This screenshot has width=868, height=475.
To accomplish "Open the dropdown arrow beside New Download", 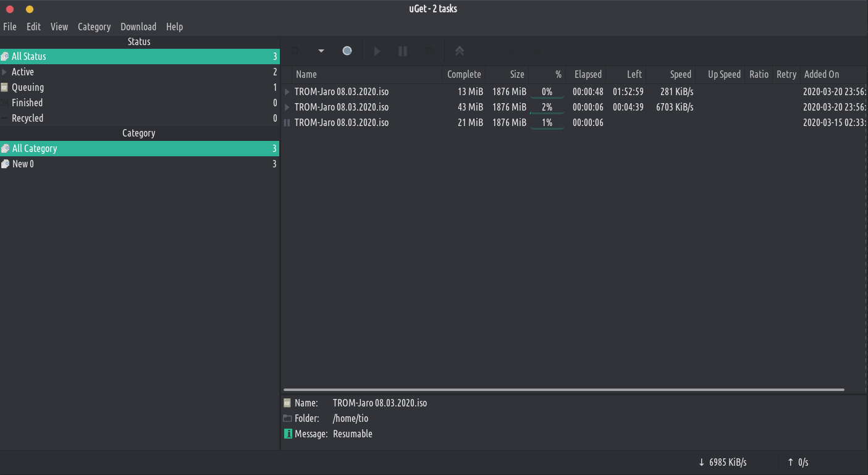I will pyautogui.click(x=321, y=51).
